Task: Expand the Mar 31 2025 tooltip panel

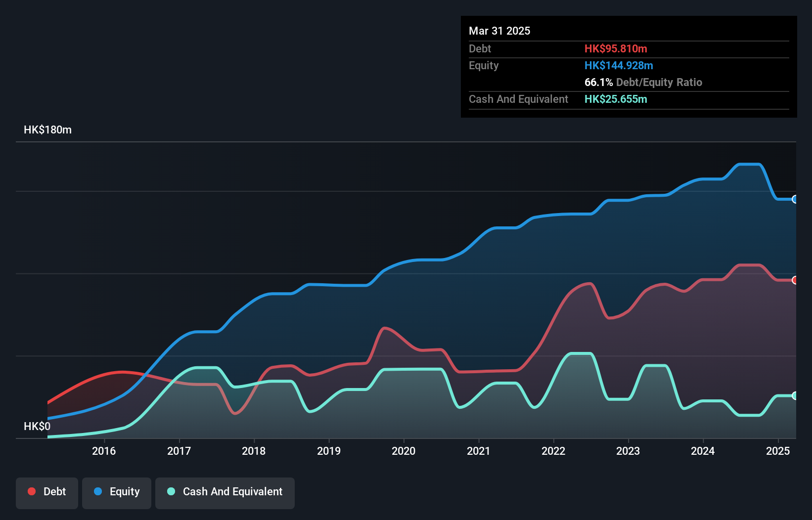Action: pyautogui.click(x=499, y=31)
